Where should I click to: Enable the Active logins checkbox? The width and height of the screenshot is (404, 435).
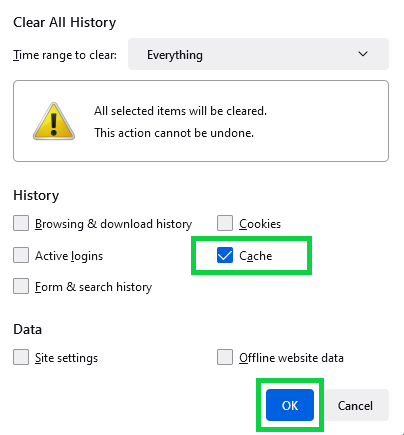pos(21,255)
